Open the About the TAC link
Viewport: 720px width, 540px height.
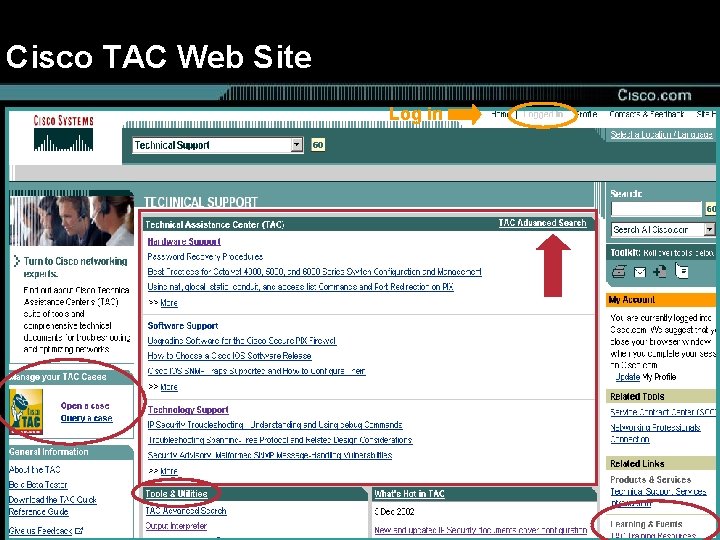click(x=34, y=470)
